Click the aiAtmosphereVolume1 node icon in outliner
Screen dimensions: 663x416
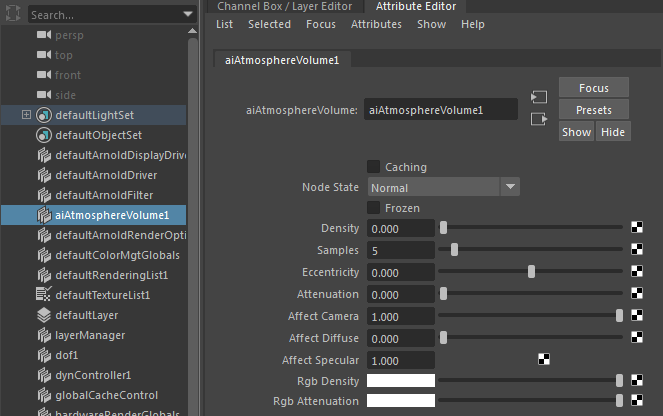(x=44, y=215)
